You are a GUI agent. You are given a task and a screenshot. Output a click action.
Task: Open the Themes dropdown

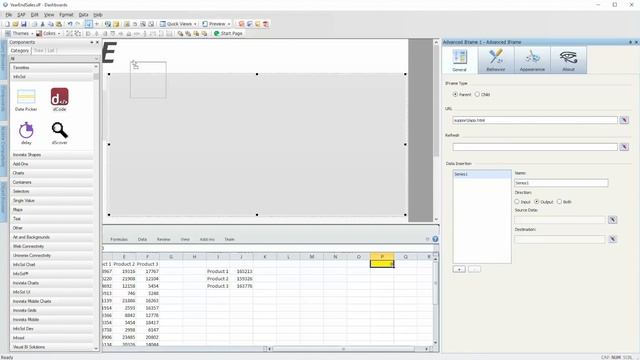19,33
